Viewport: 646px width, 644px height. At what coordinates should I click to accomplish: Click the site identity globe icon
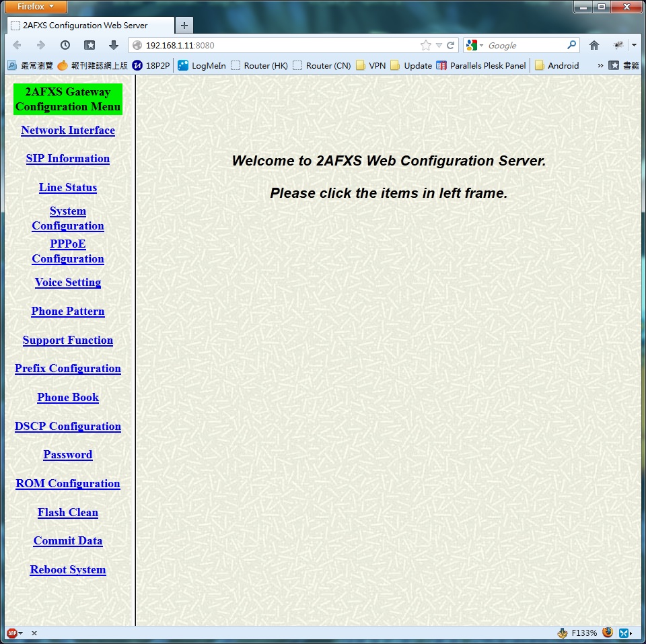pos(137,45)
